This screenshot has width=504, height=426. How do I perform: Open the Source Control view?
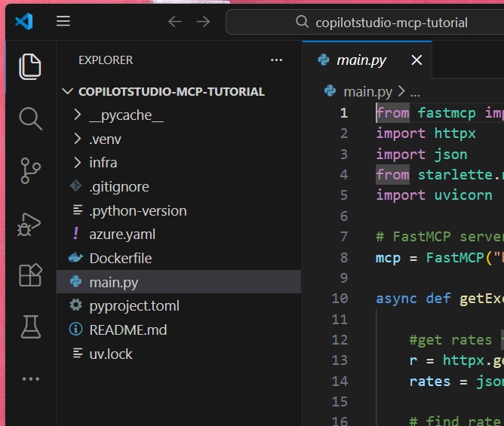[x=29, y=171]
